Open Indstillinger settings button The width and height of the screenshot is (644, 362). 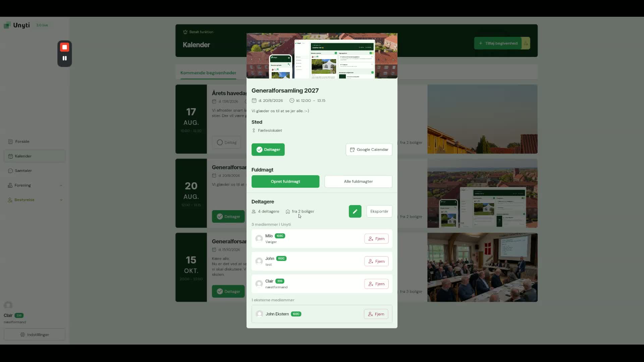(x=35, y=335)
